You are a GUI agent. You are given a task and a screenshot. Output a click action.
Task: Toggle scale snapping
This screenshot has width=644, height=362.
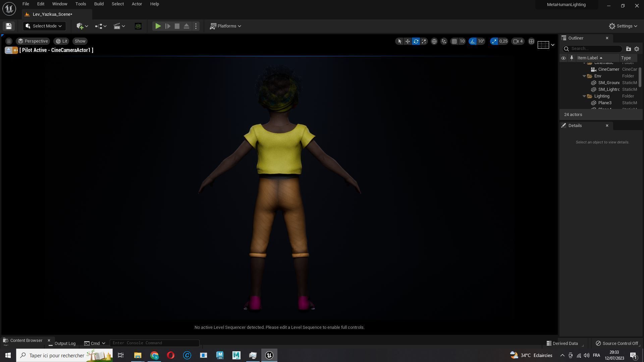[x=494, y=41]
